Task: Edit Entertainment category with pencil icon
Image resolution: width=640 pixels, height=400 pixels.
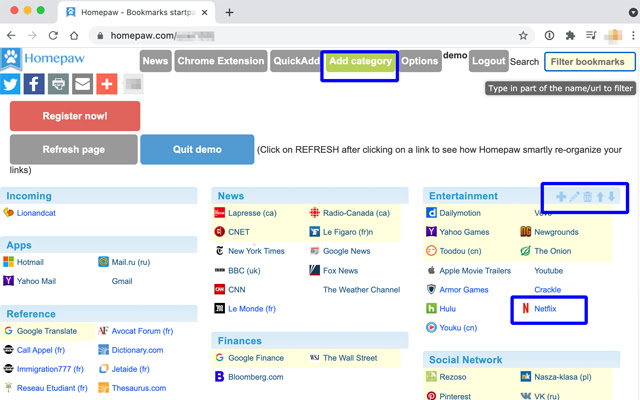Action: (574, 197)
